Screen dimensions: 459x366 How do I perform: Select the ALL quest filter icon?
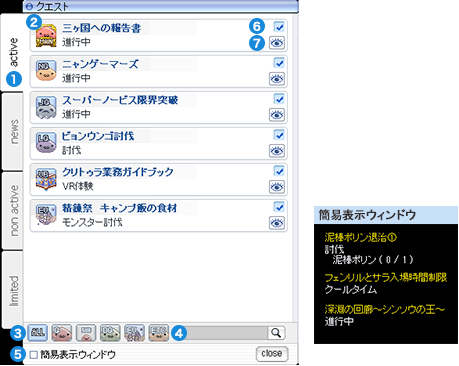37,333
